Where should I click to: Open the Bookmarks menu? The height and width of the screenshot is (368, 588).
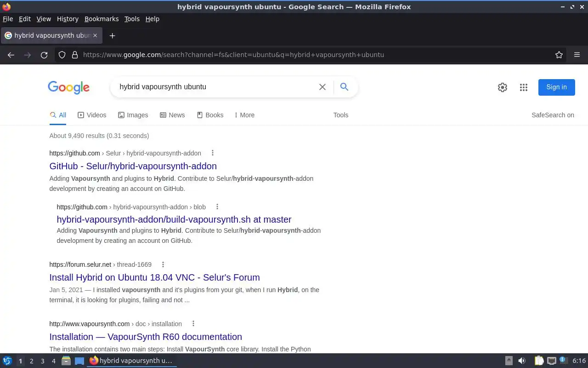tap(102, 19)
